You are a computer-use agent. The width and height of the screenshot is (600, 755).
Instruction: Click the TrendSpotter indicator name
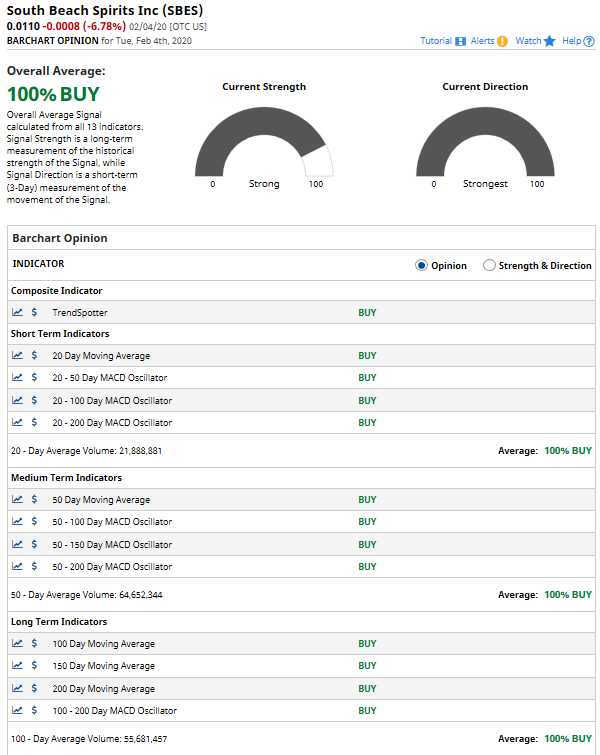tap(80, 312)
